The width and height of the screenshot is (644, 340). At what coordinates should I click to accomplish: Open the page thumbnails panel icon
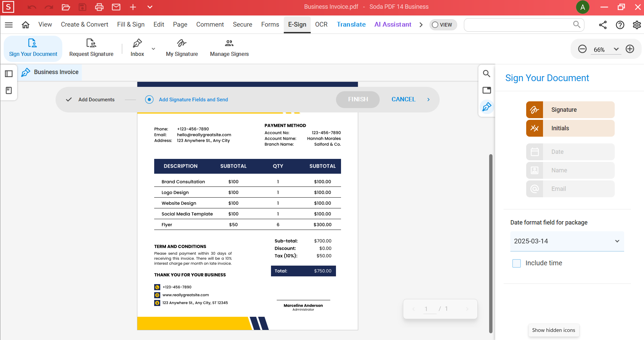[x=486, y=90]
